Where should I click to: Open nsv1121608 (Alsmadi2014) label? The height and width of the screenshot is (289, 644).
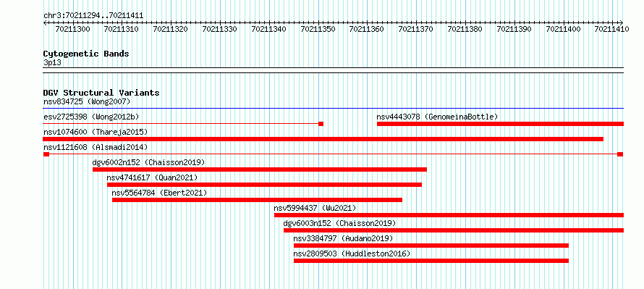pos(96,147)
